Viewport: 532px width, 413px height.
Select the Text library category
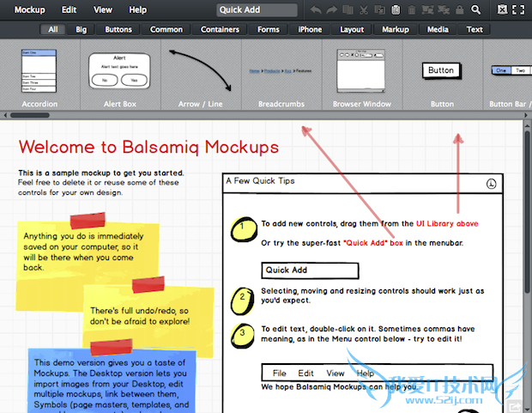click(x=475, y=29)
